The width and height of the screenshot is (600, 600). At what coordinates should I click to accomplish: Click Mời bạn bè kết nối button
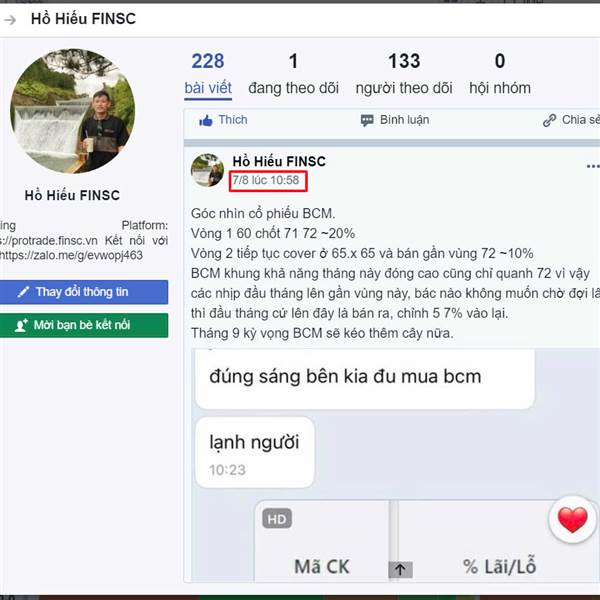point(83,325)
